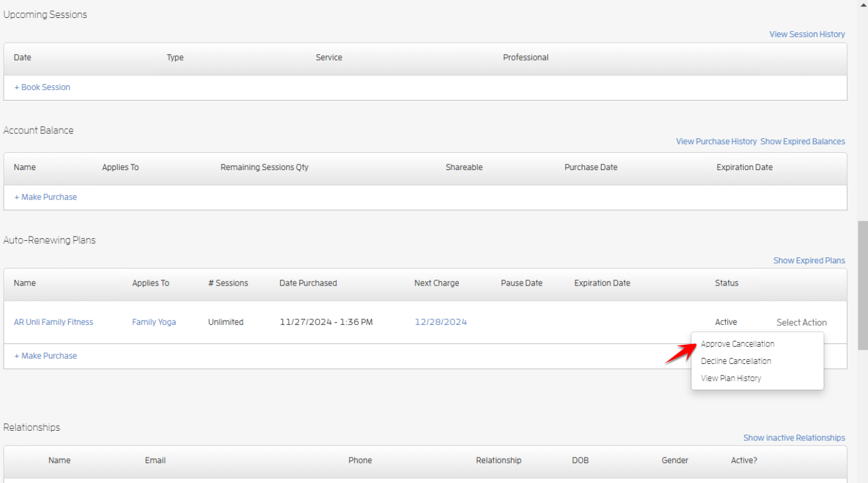Click Expiration Date header in Account Balance

(744, 168)
